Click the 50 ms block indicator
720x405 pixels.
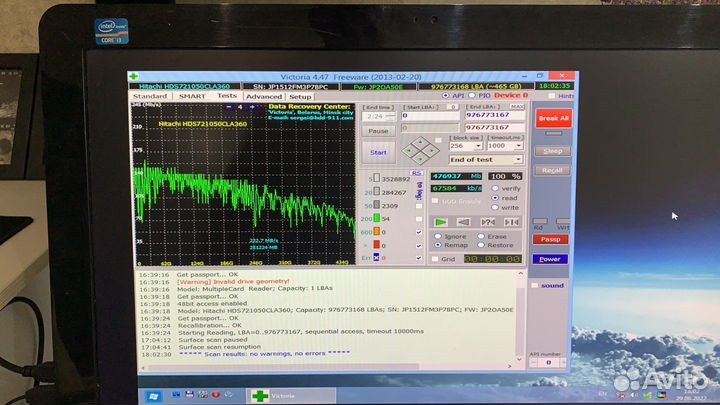[377, 205]
